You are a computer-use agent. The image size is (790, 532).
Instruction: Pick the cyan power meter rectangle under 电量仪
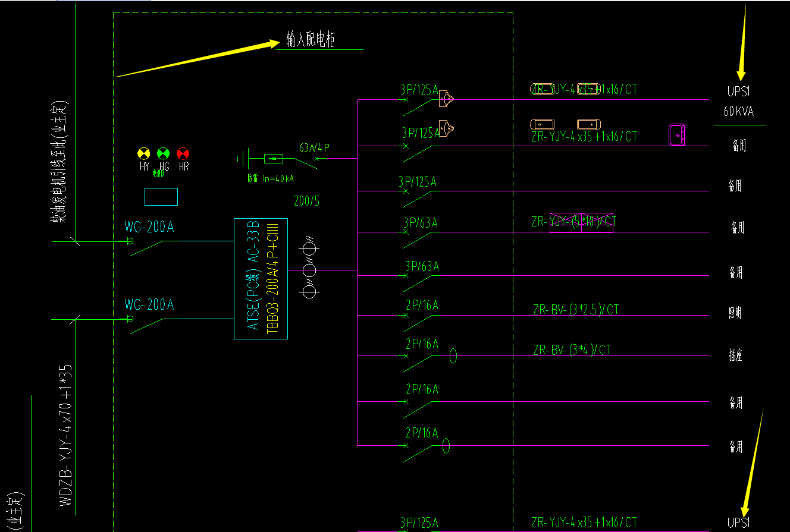click(161, 197)
